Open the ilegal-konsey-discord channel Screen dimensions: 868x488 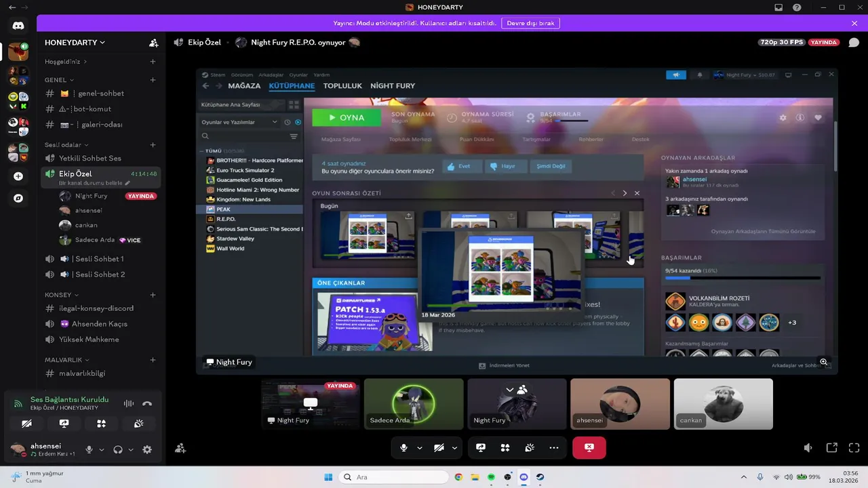click(100, 308)
